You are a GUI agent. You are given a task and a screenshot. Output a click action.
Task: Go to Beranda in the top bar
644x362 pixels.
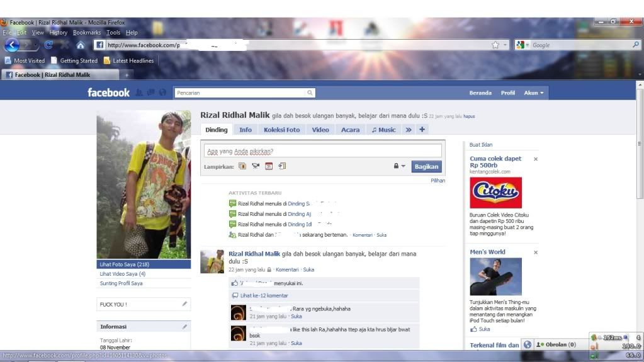tap(480, 93)
